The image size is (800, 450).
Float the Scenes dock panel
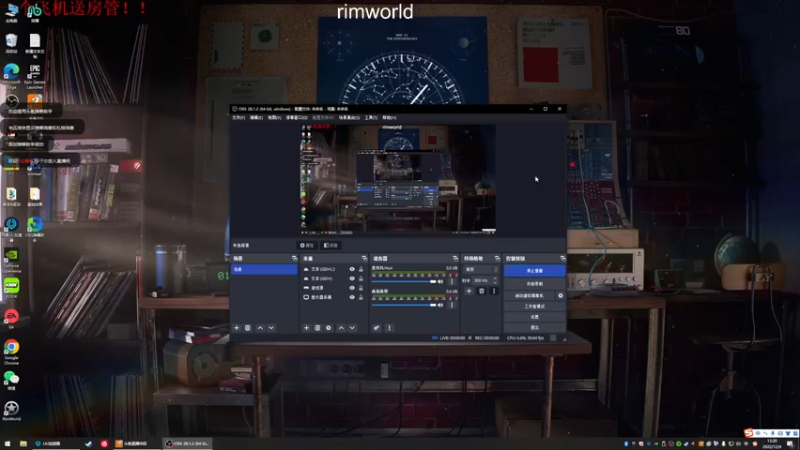294,258
